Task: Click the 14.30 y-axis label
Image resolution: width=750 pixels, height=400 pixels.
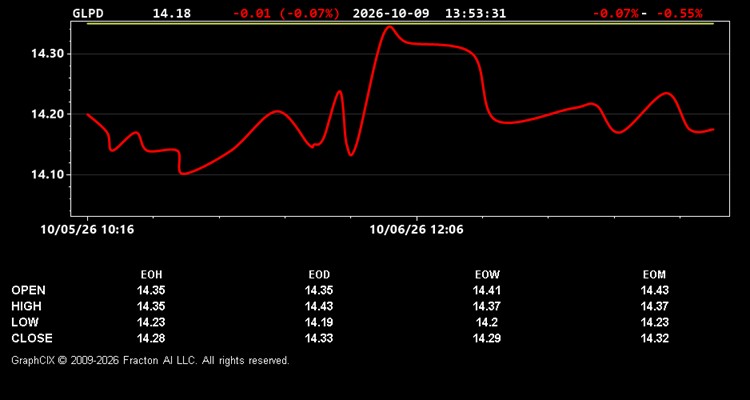Action: [44, 54]
